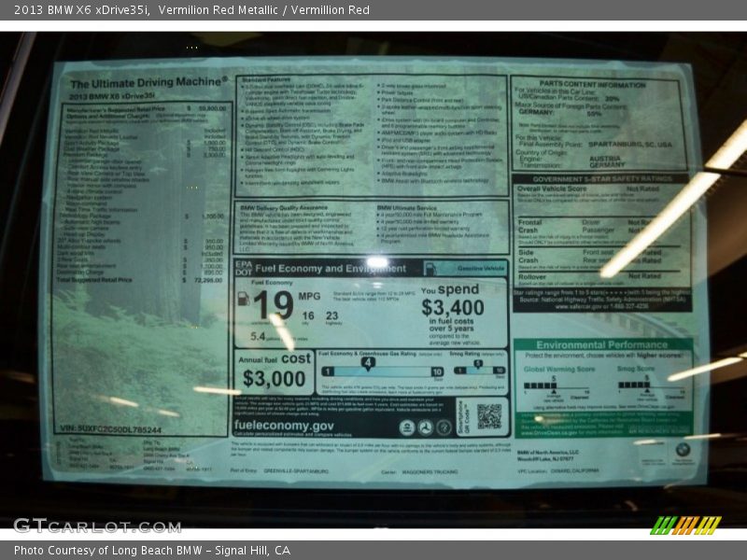Click the "Frontal Crash" rating label

pos(529,226)
